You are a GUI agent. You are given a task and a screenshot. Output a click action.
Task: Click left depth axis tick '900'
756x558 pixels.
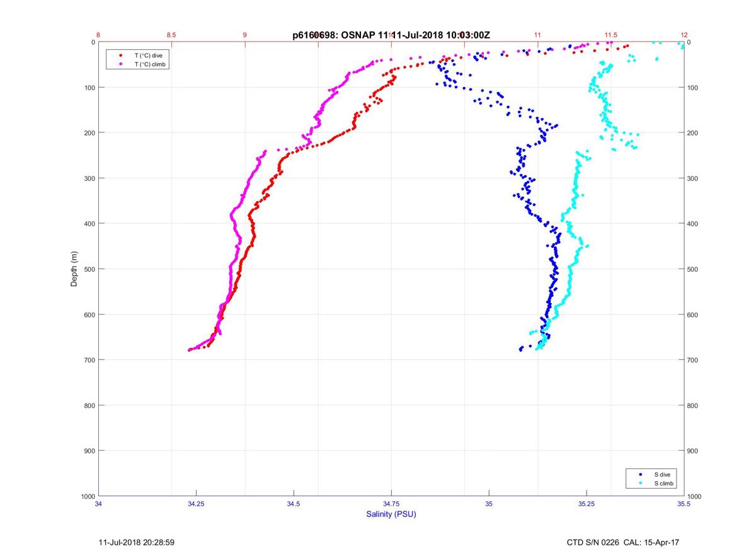pyautogui.click(x=89, y=451)
